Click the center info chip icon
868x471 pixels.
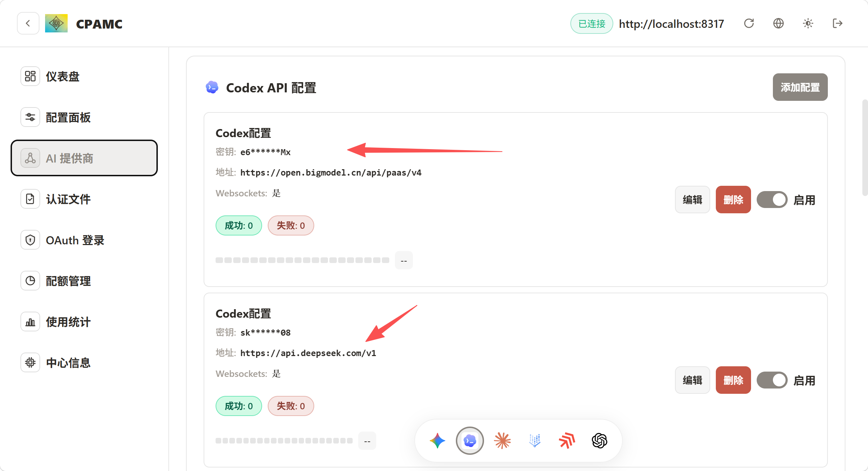(x=30, y=363)
